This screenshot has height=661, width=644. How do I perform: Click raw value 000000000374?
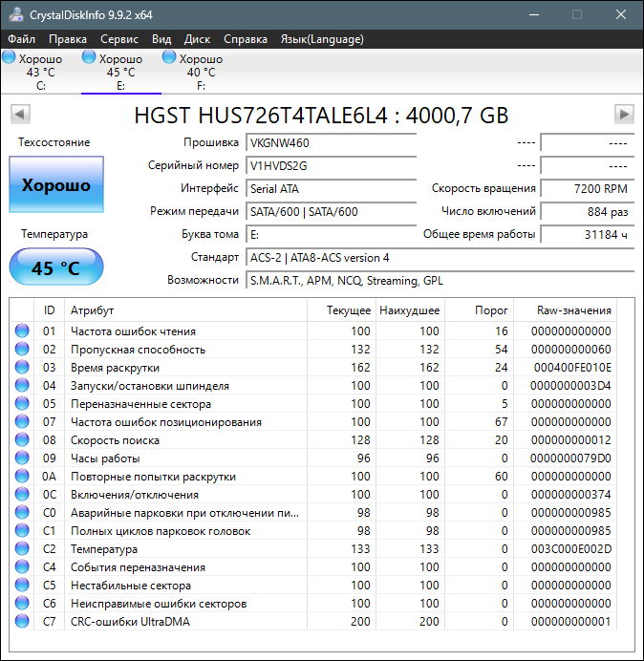point(571,495)
